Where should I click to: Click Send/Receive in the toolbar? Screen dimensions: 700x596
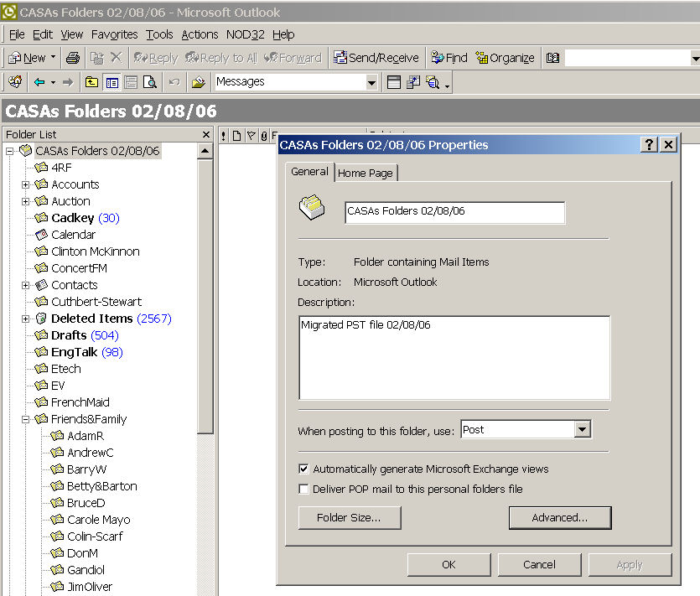coord(376,58)
